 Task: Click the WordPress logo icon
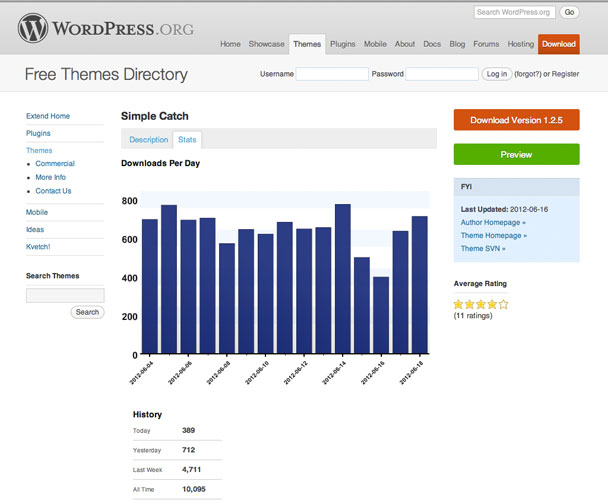tap(33, 28)
